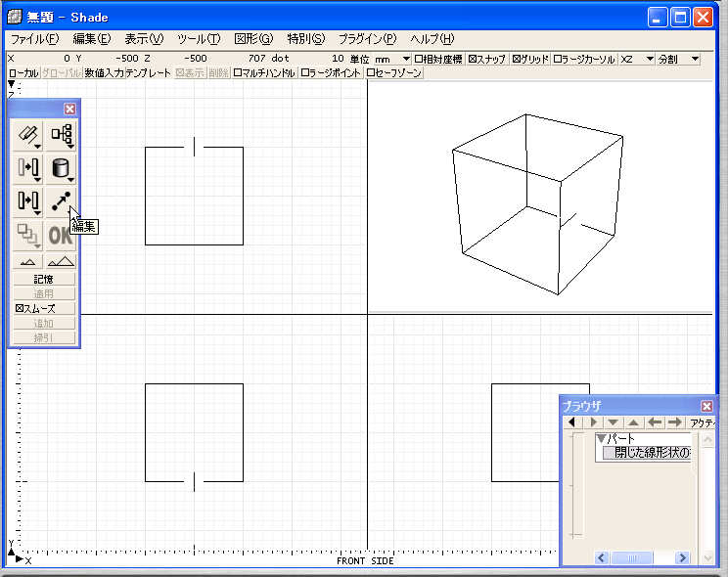Click the grid value 10 field
This screenshot has height=577, width=728.
click(x=338, y=59)
